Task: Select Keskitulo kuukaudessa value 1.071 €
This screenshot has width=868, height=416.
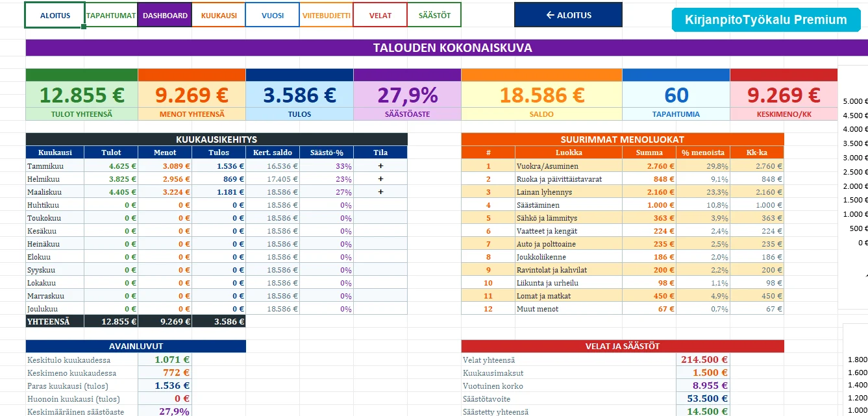Action: (x=165, y=359)
